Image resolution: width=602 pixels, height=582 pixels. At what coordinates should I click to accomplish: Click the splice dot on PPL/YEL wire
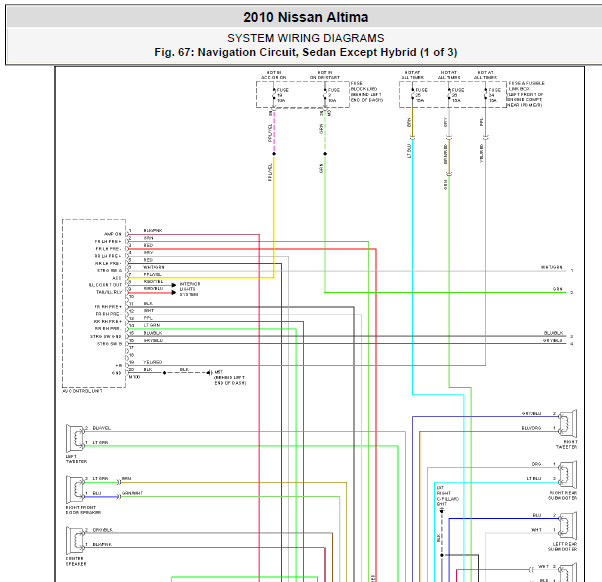point(274,154)
